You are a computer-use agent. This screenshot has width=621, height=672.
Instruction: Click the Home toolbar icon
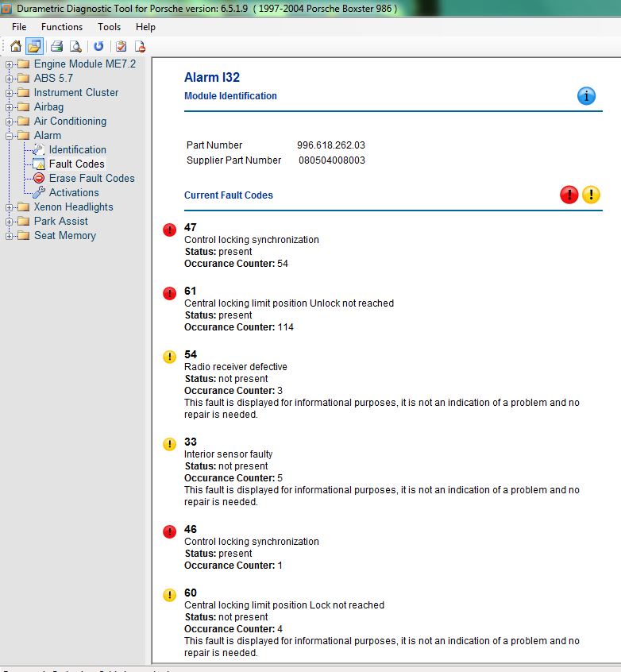coord(16,46)
